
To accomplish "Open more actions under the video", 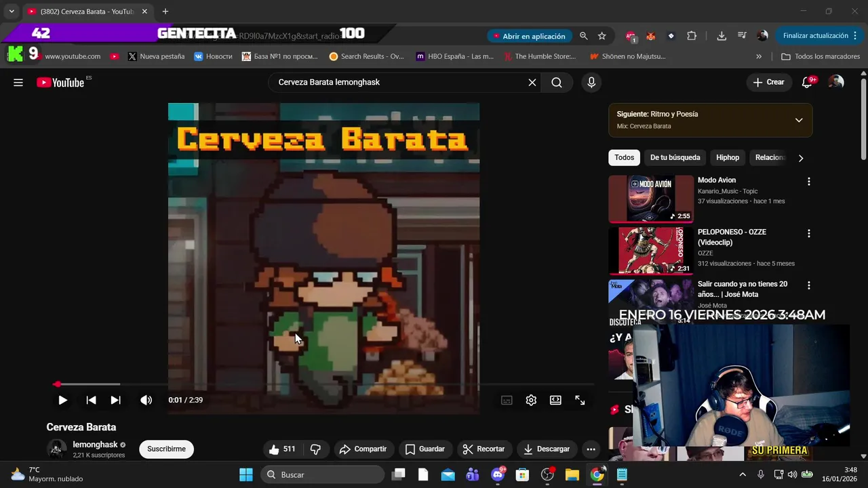I will tap(591, 449).
